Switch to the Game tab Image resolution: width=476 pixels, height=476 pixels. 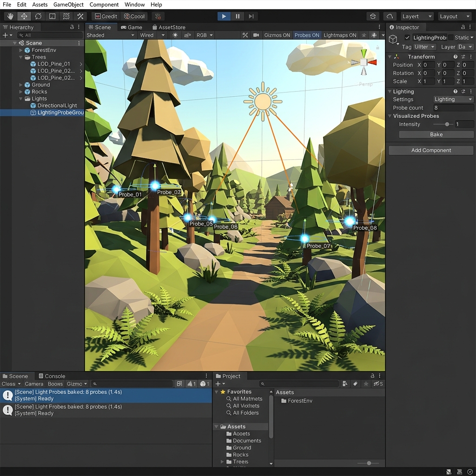click(x=132, y=27)
